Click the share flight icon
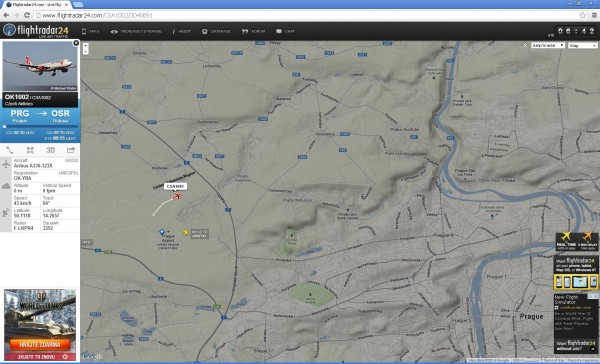This screenshot has height=364, width=600. pos(71,150)
